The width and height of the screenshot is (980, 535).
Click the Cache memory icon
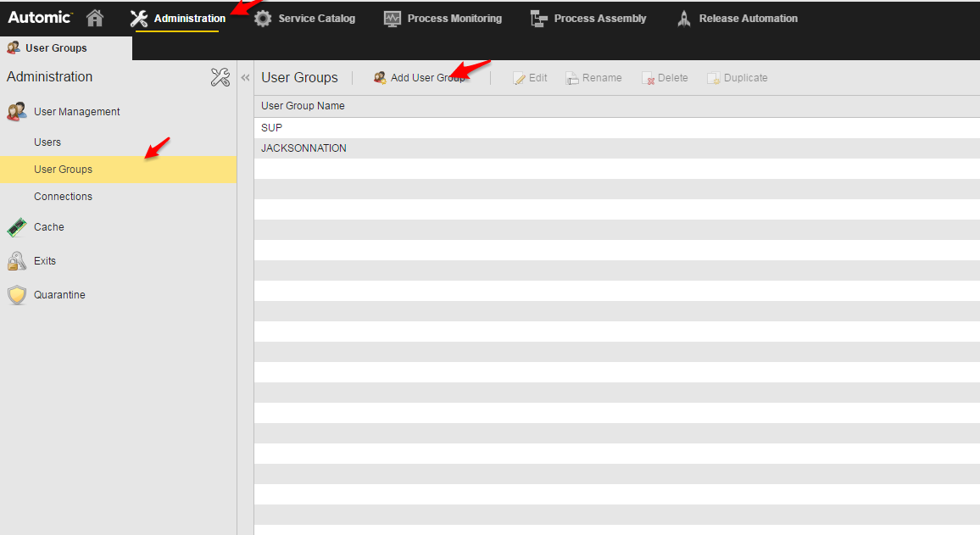click(x=17, y=226)
